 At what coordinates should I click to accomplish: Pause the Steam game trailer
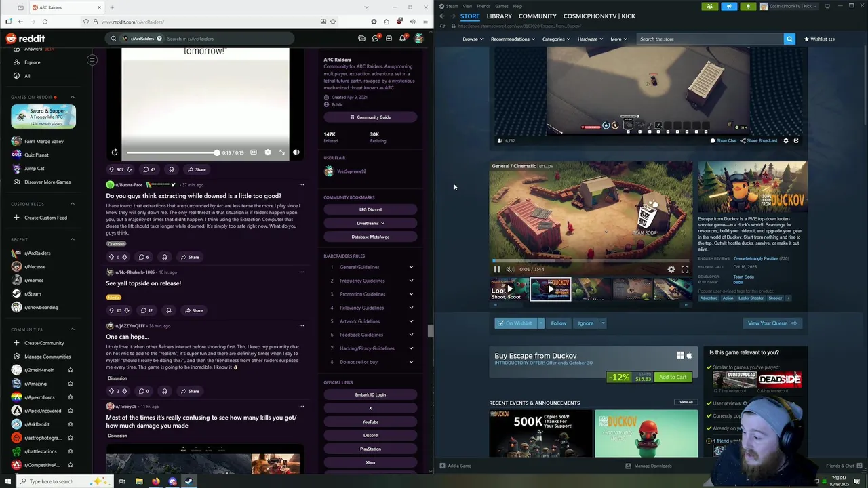point(496,269)
